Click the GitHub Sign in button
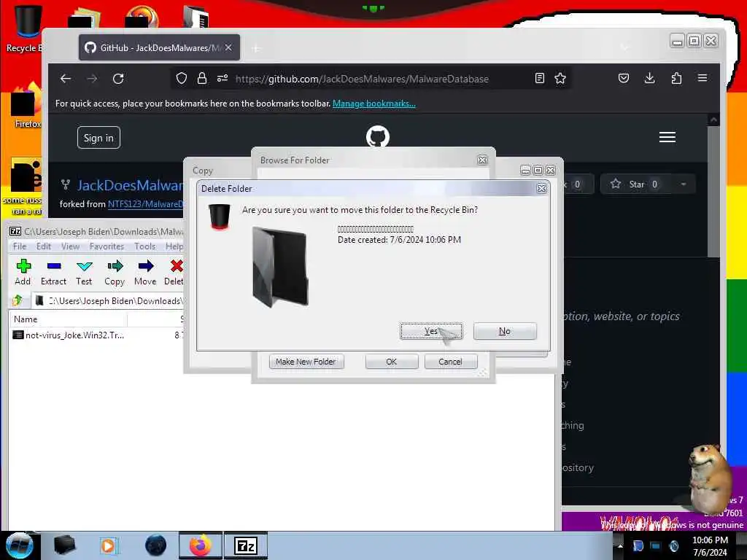Viewport: 747px width, 560px height. (x=98, y=138)
